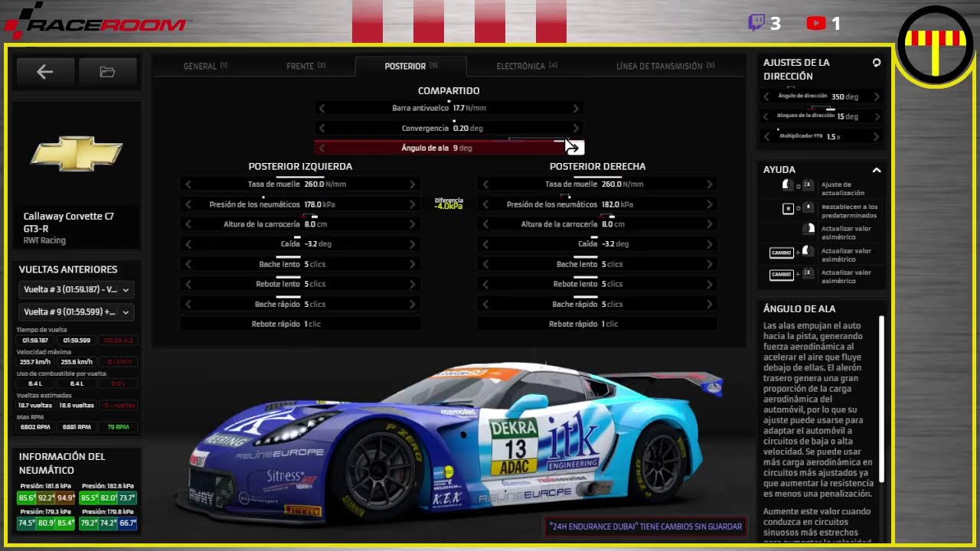Decrease right rear Rebote lento clicks

coord(485,284)
